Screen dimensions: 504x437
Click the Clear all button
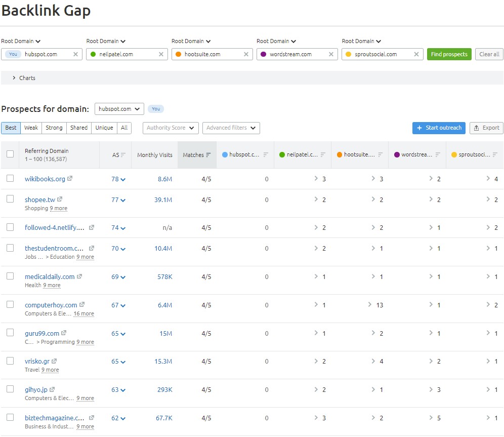tap(489, 54)
